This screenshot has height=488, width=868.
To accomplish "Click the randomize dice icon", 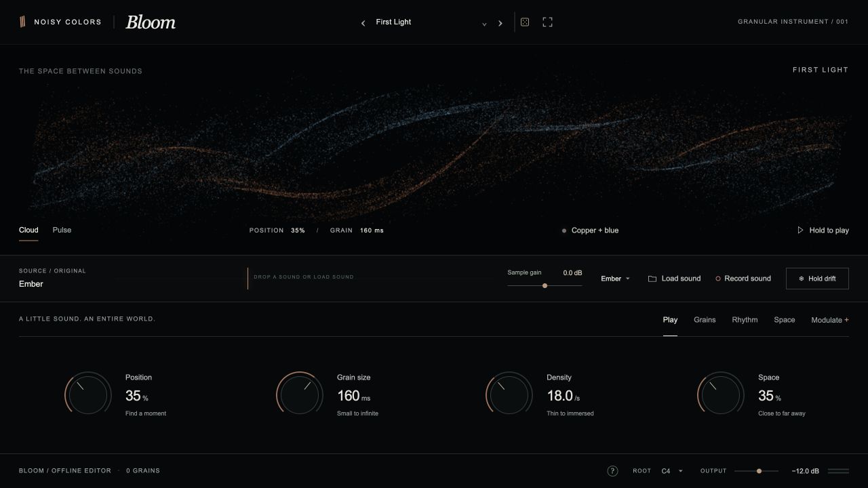I will [525, 22].
